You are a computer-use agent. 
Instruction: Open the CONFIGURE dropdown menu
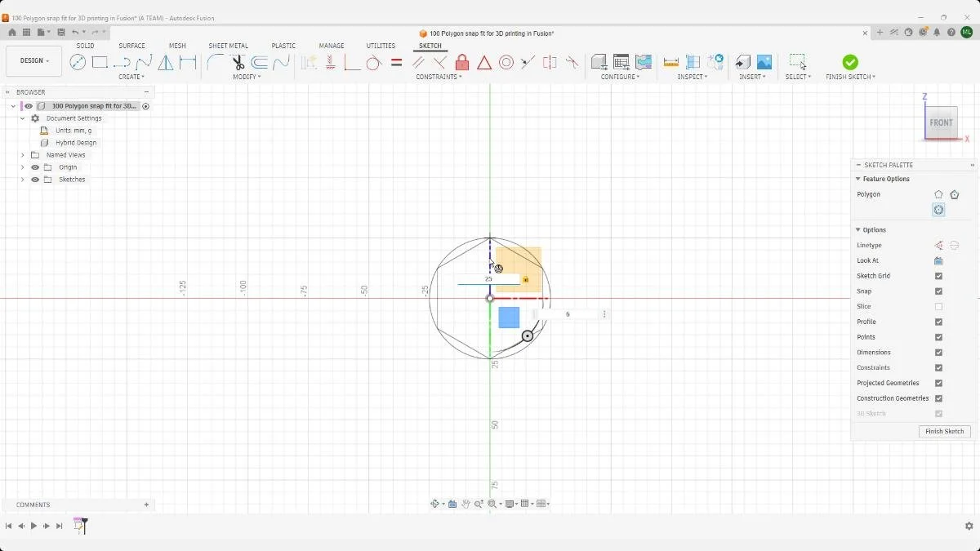(620, 77)
